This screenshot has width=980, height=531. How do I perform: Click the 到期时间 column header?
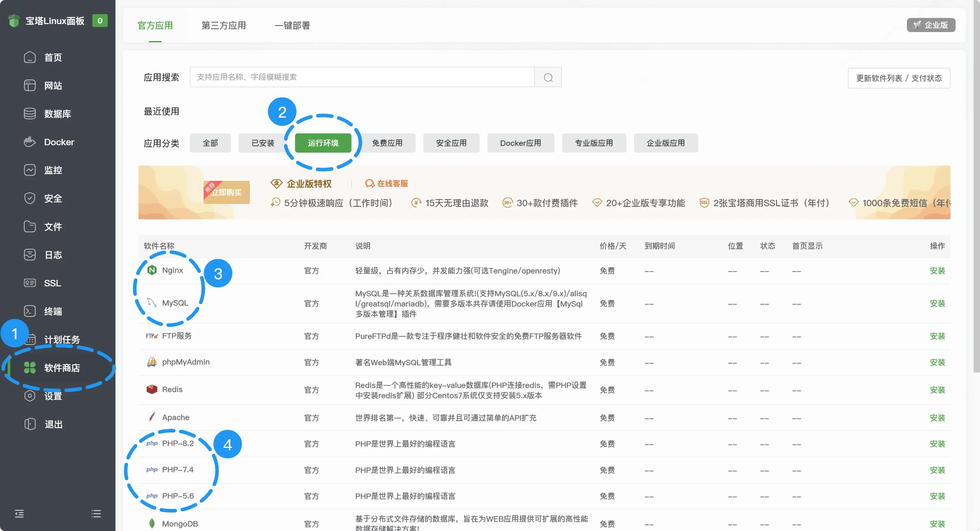click(x=660, y=246)
